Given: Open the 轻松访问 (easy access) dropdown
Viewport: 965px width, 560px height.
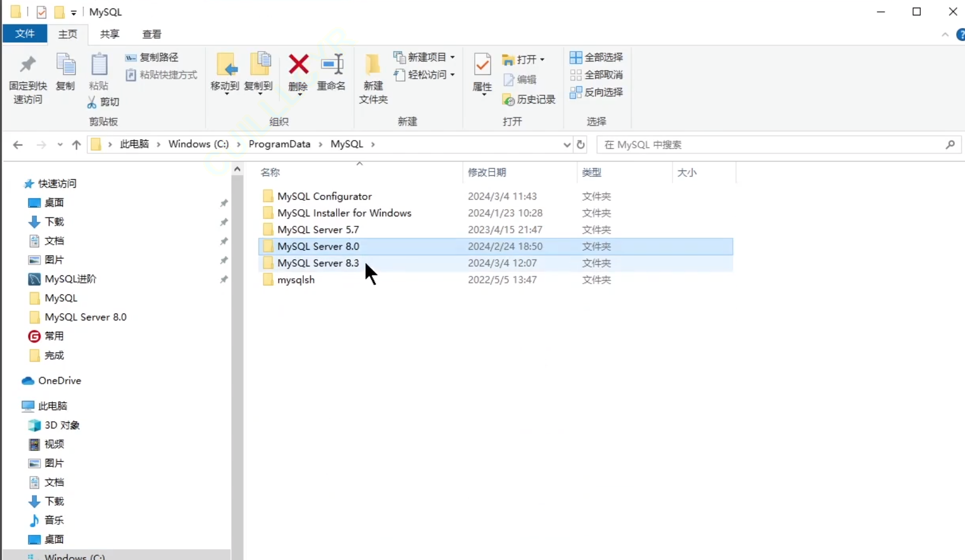Looking at the screenshot, I should [424, 74].
